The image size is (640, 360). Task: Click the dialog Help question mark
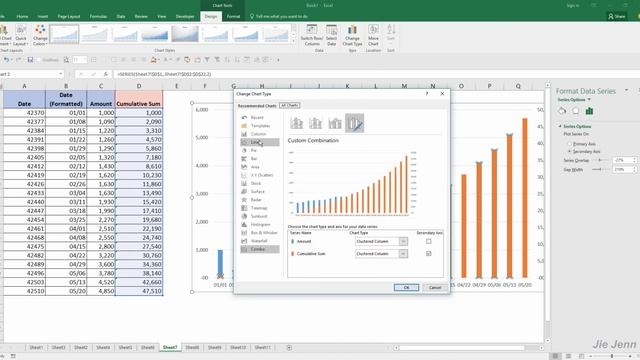point(427,93)
